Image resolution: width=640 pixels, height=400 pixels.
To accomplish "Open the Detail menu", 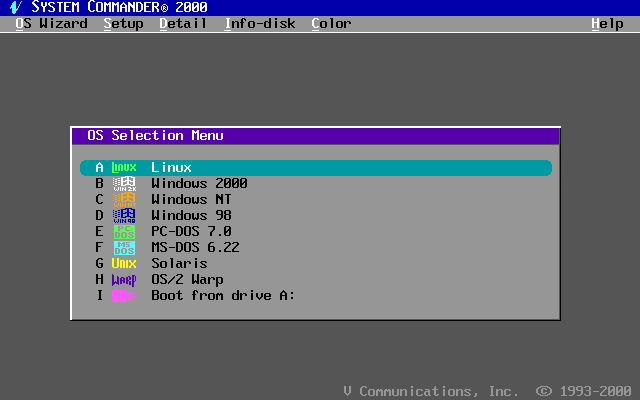I will coord(183,23).
